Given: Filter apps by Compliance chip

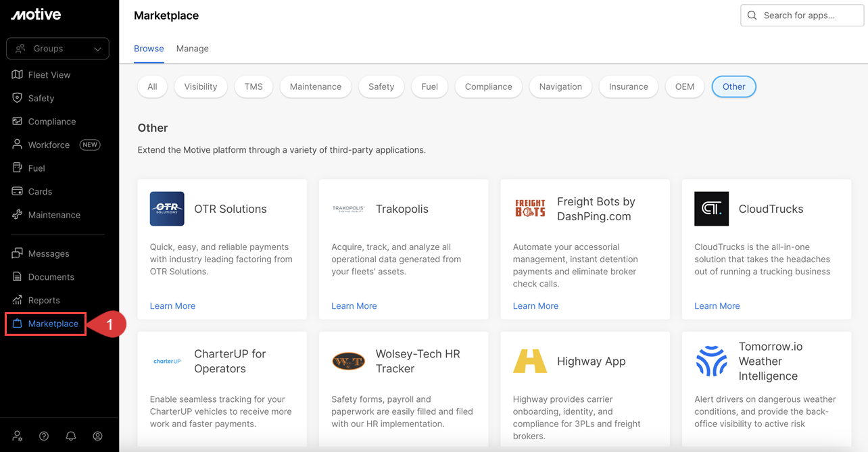Looking at the screenshot, I should tap(489, 86).
